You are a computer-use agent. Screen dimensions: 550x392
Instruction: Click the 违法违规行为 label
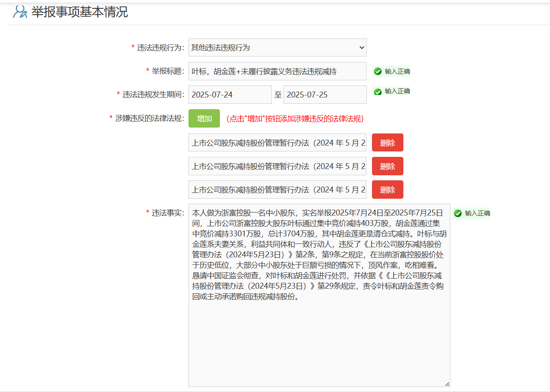click(x=160, y=48)
